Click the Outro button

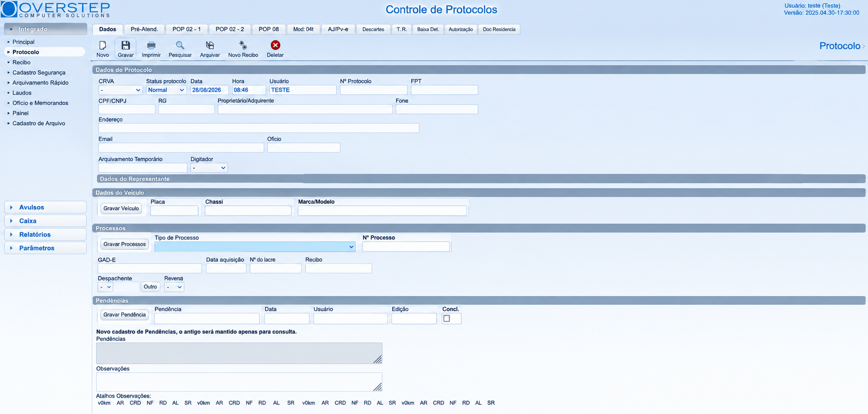pos(150,287)
